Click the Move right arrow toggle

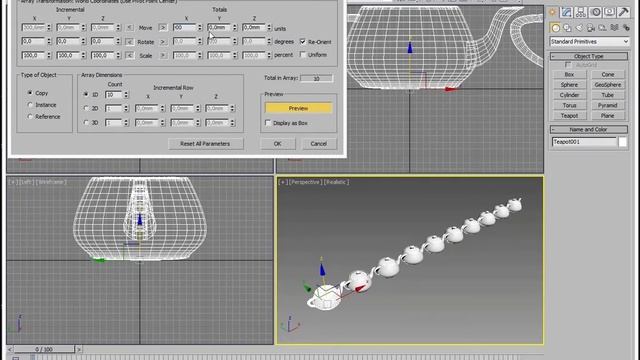[x=163, y=28]
